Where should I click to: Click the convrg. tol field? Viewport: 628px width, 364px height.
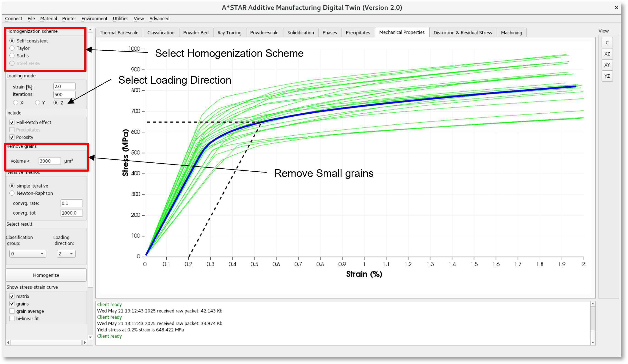72,213
